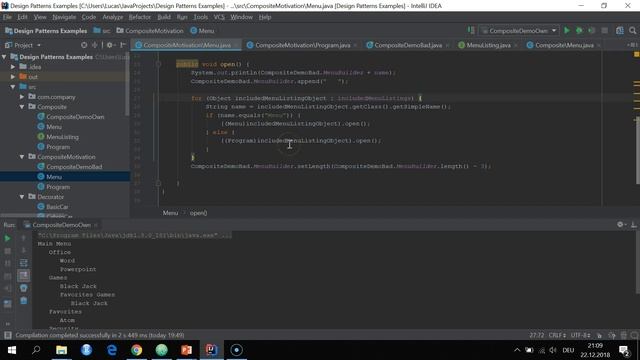The image size is (640, 360).
Task: Click the Run console vertical scrollbar
Action: click(637, 262)
